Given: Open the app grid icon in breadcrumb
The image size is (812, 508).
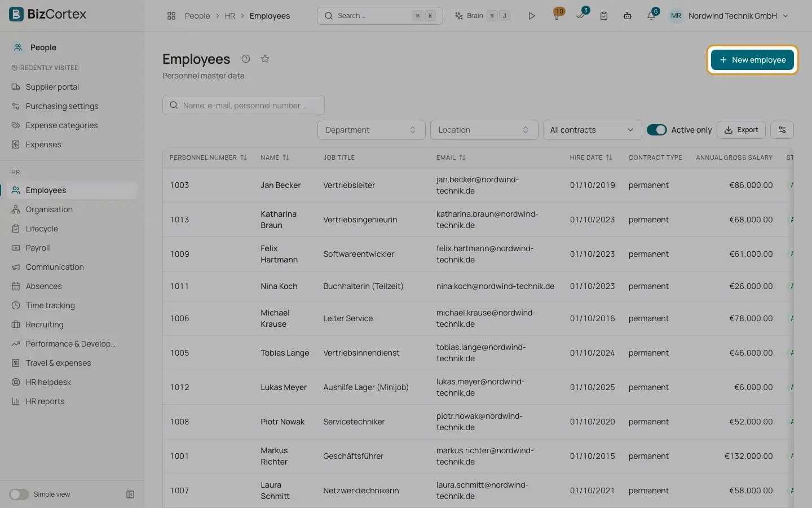Looking at the screenshot, I should click(x=171, y=16).
